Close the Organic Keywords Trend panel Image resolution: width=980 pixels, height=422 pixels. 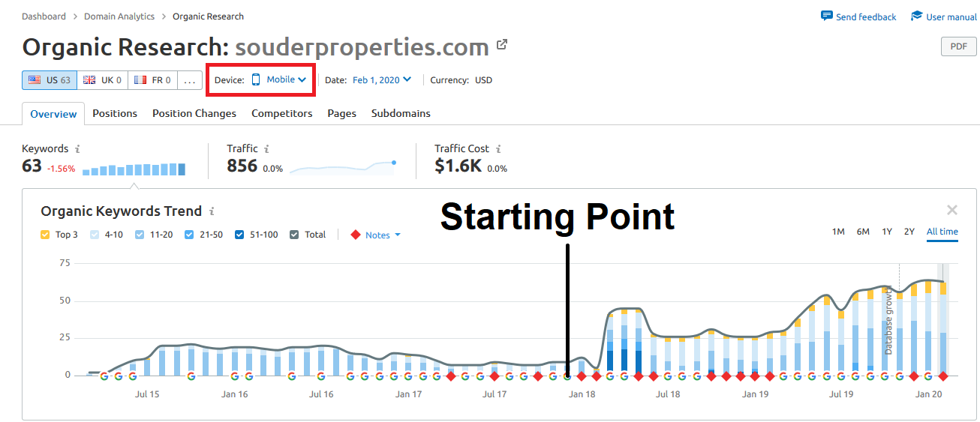[952, 211]
